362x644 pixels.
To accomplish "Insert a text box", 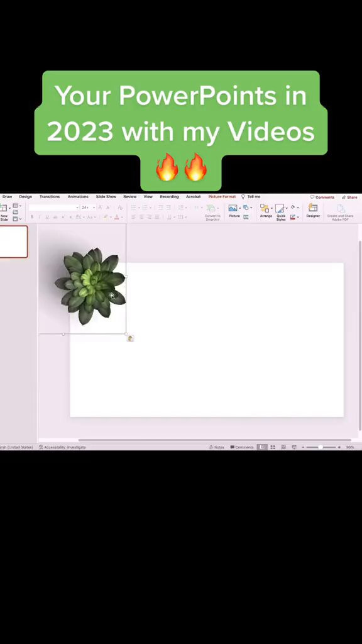I will point(246,217).
